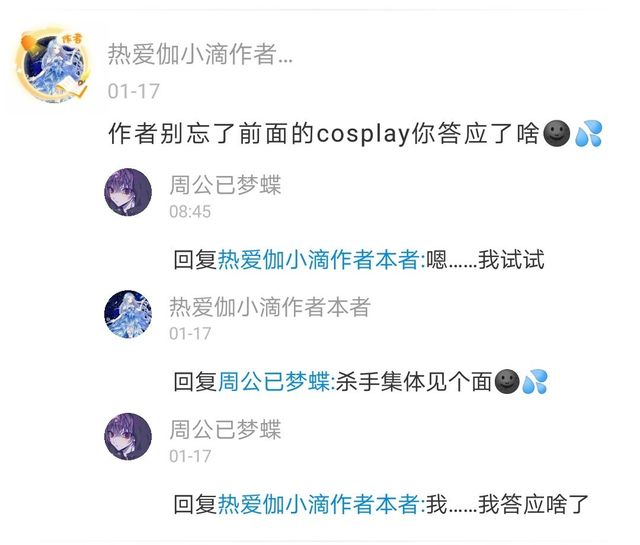The width and height of the screenshot is (640, 545).
Task: Open the top commenter's avatar with 作者 badge
Action: pos(52,65)
